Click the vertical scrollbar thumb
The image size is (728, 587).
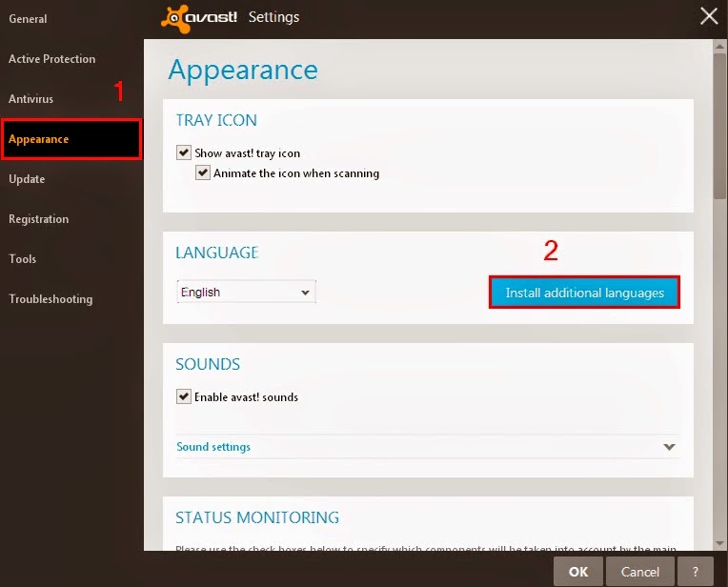(719, 126)
